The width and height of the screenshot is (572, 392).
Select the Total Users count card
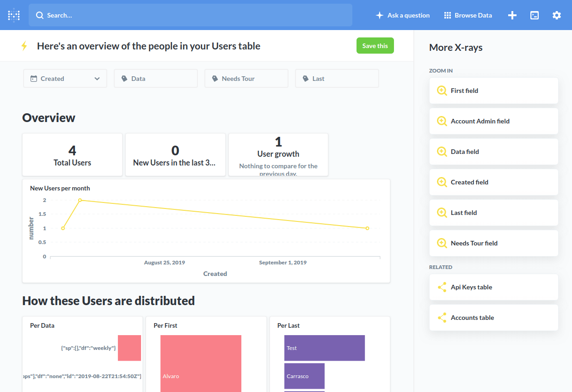[x=72, y=155]
